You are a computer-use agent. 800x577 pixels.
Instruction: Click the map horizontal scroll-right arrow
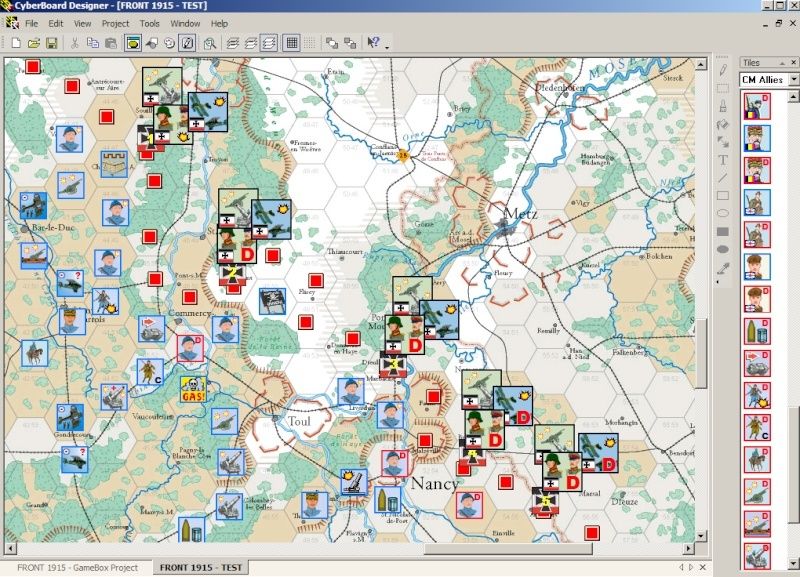(689, 549)
